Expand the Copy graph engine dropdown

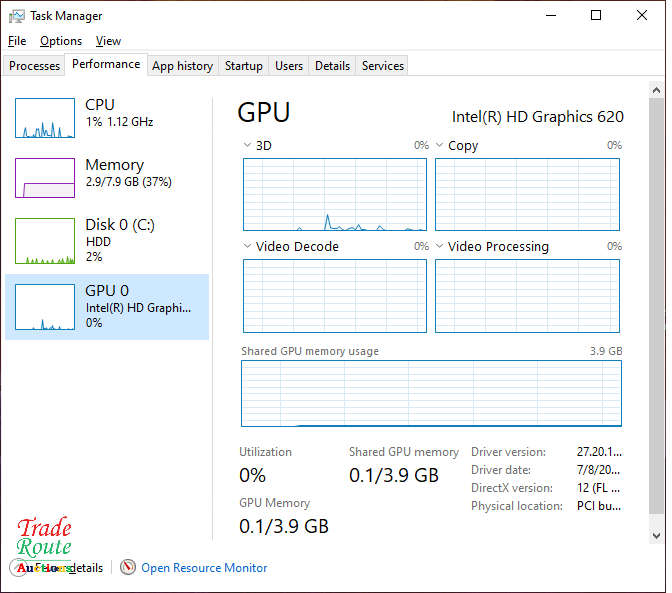coord(440,146)
